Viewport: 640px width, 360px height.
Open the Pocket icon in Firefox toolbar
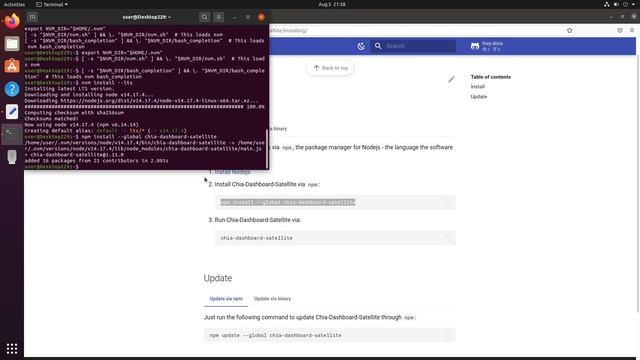tap(620, 30)
